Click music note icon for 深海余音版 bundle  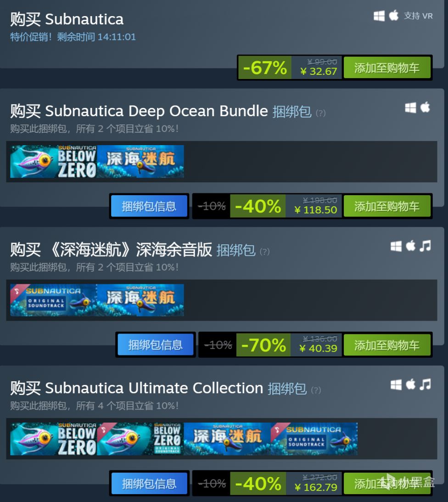point(426,246)
